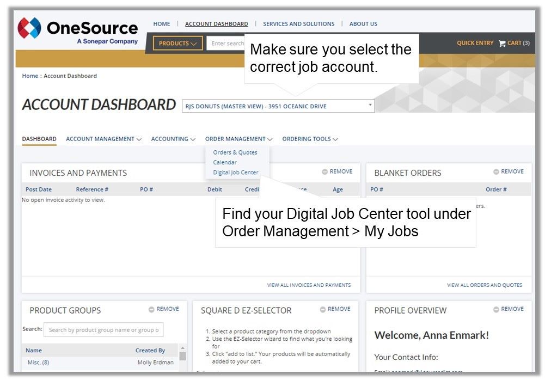Click the OneSource logo

pyautogui.click(x=78, y=31)
